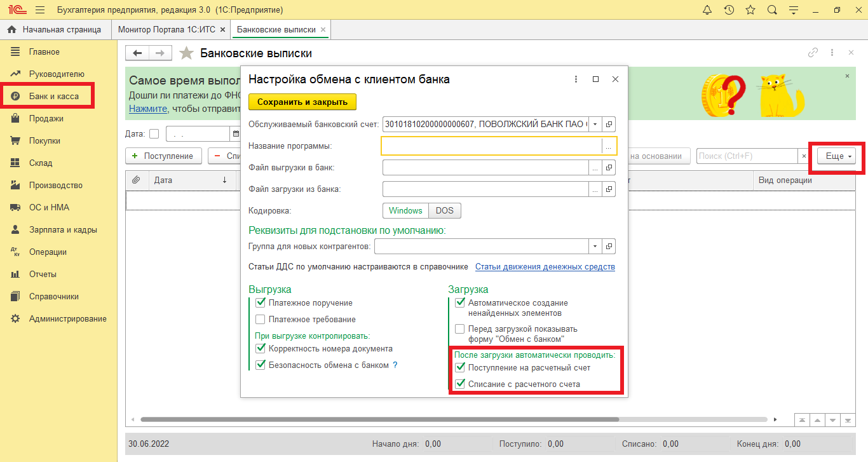The image size is (868, 462).
Task: Uncheck Поступление на расчетный счет
Action: 461,367
